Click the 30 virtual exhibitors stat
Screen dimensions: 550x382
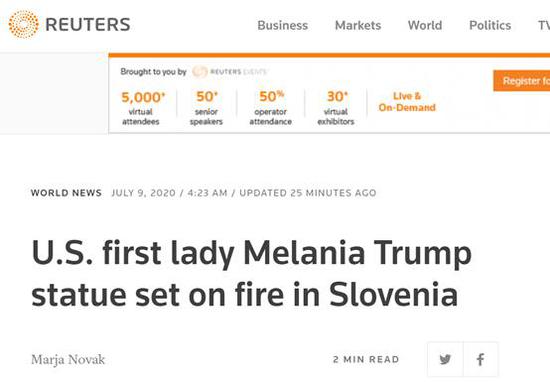coord(336,108)
